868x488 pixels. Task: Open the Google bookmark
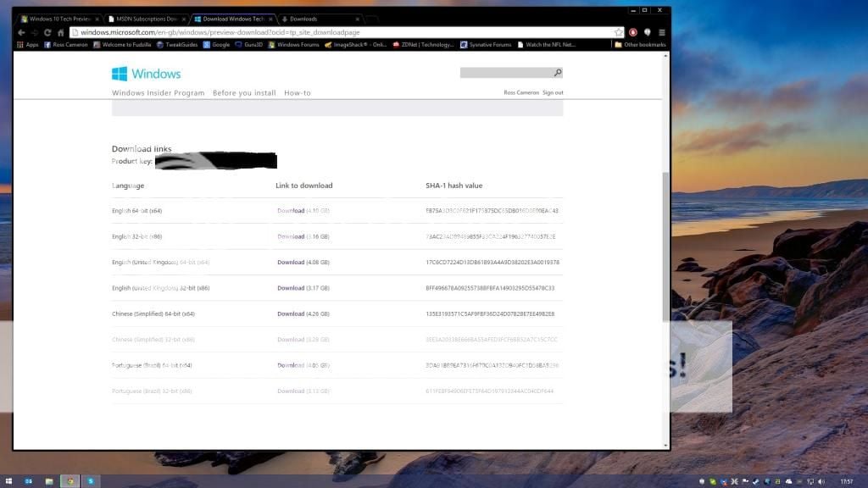[x=216, y=45]
